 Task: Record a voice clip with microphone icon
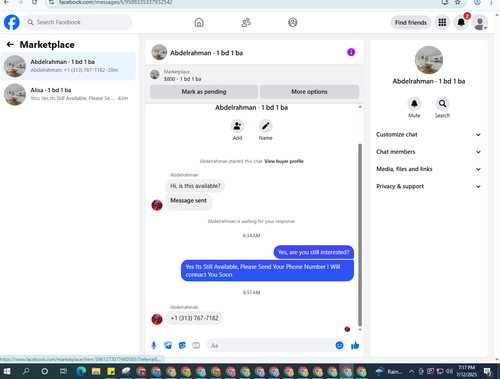(x=154, y=345)
